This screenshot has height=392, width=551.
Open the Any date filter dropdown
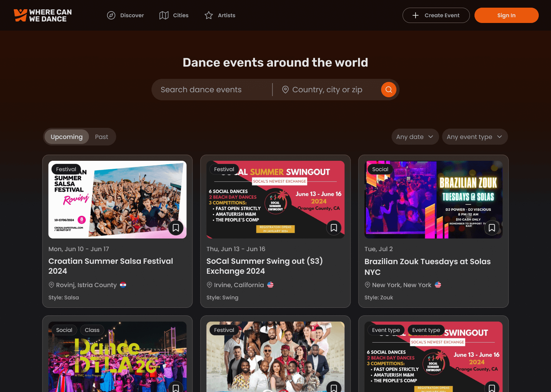coord(415,137)
